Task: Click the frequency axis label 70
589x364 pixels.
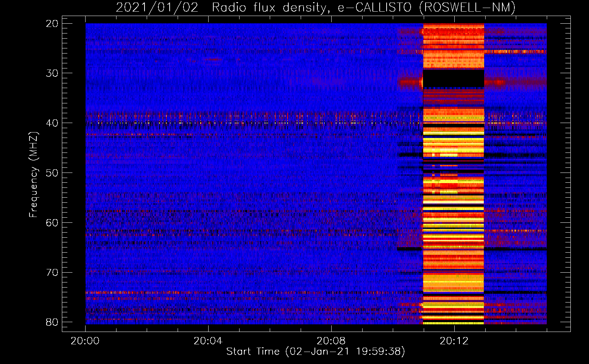Action: coord(52,272)
